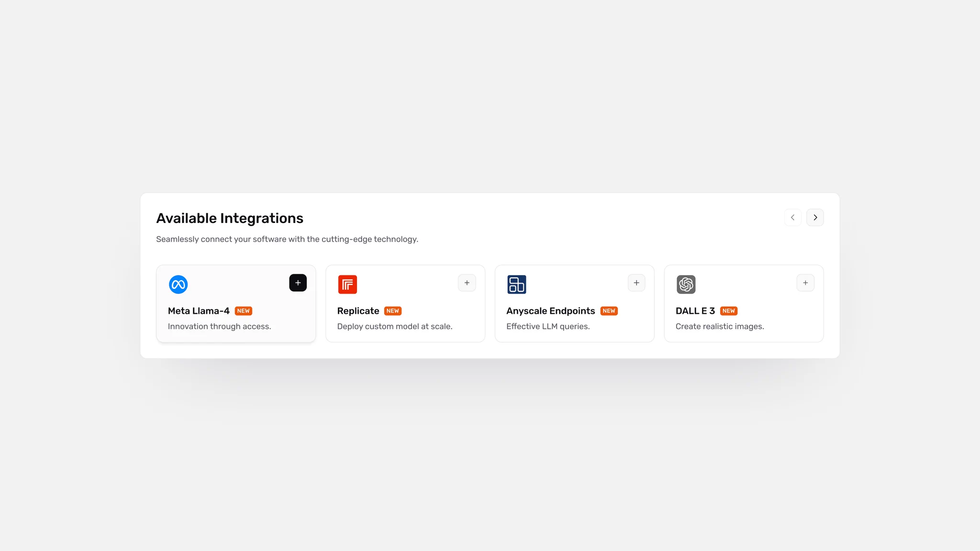Add the Meta Llama-4 integration with black plus

298,283
